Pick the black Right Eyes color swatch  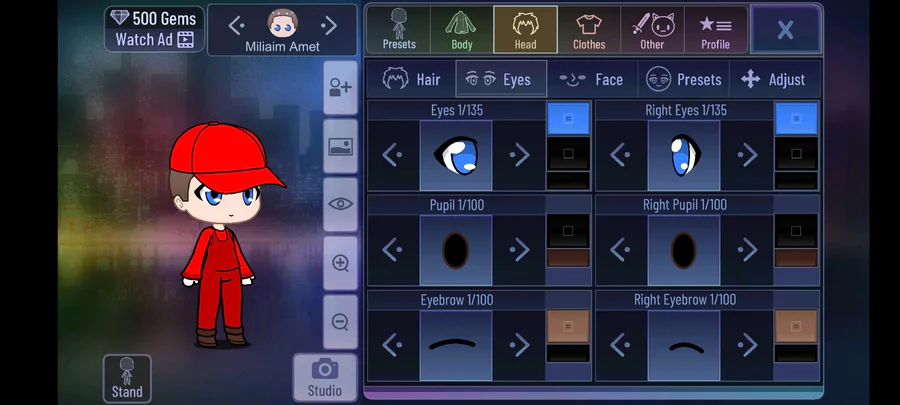click(x=796, y=153)
